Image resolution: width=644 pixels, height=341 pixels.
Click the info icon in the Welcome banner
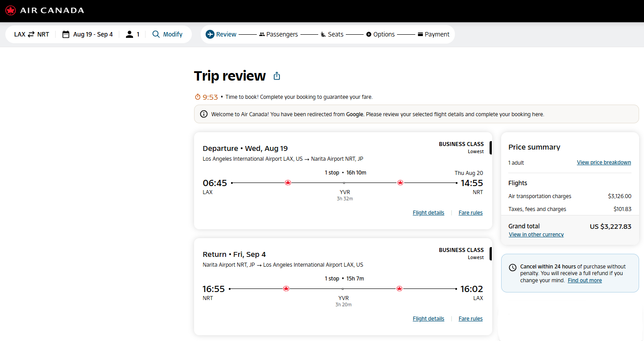[x=204, y=114]
